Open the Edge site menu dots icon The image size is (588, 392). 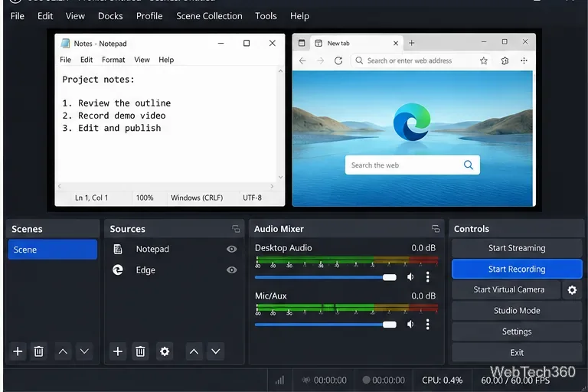524,60
